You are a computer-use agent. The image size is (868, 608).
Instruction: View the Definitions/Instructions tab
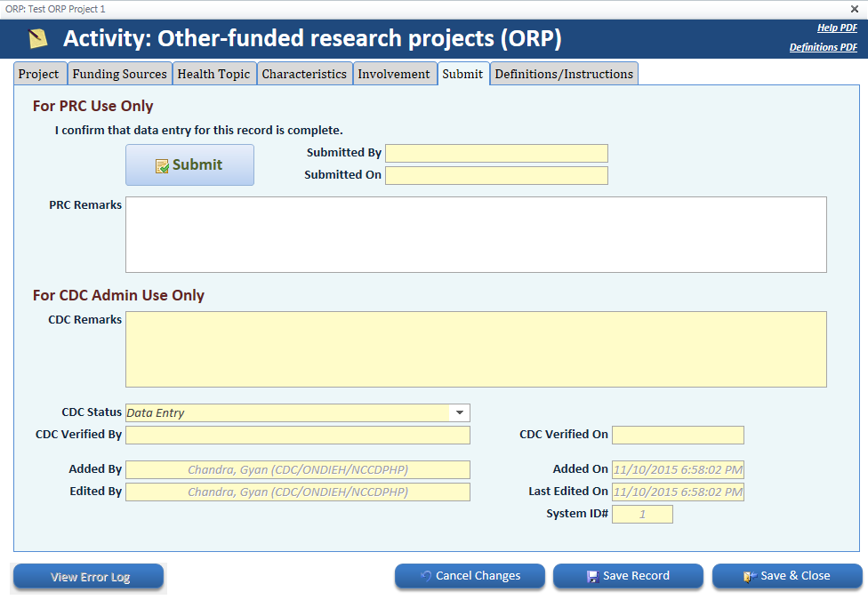coord(564,74)
